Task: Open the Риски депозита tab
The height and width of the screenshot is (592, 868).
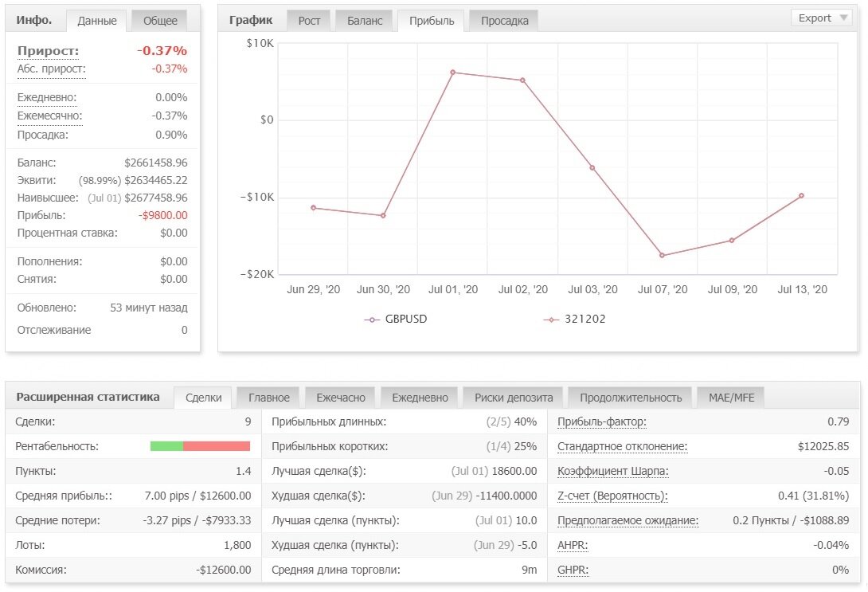Action: coord(513,398)
